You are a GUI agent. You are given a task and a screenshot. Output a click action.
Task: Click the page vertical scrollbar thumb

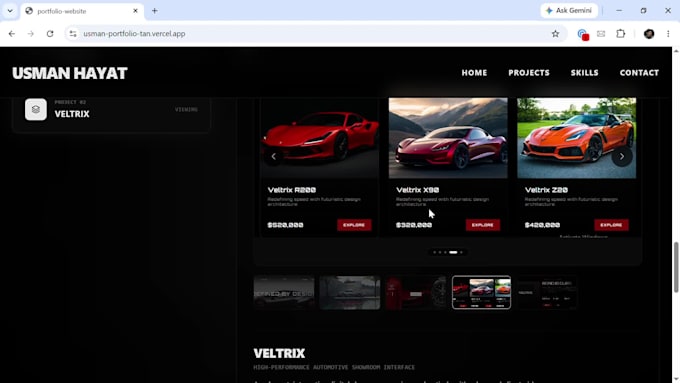pos(676,268)
